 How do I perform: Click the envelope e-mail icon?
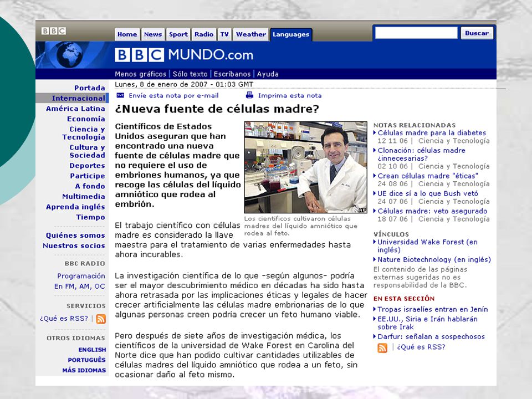[120, 95]
